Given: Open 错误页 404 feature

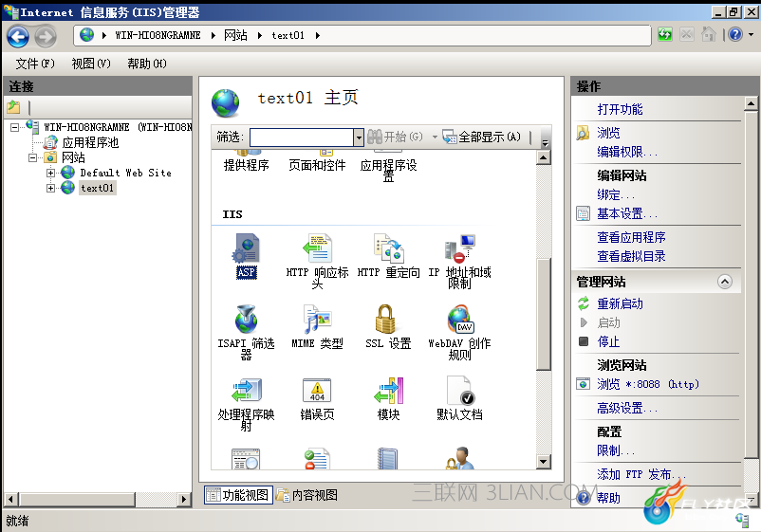Looking at the screenshot, I should pos(317,397).
